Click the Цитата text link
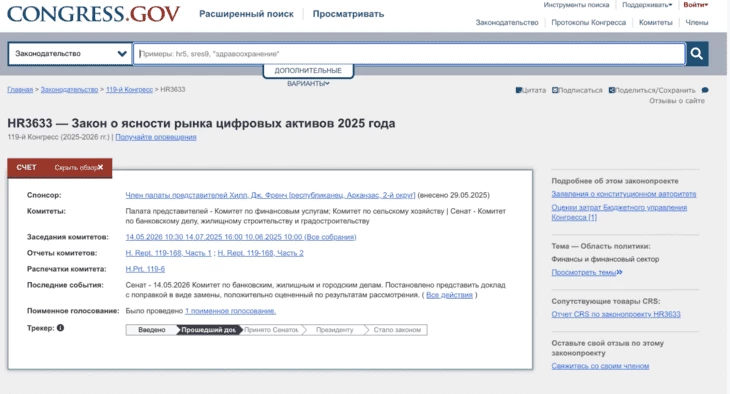This screenshot has height=394, width=730. [x=534, y=90]
